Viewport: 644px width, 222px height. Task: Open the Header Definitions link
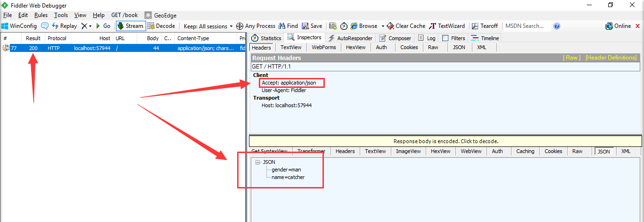(611, 58)
